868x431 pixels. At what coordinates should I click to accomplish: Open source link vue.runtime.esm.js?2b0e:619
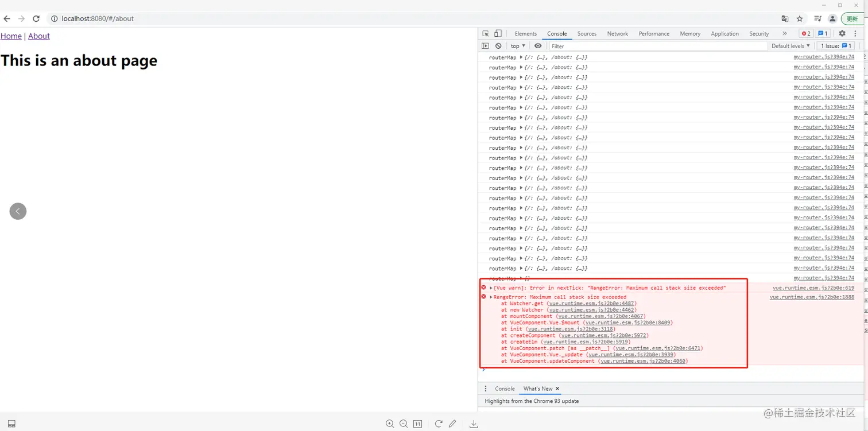[x=813, y=288]
